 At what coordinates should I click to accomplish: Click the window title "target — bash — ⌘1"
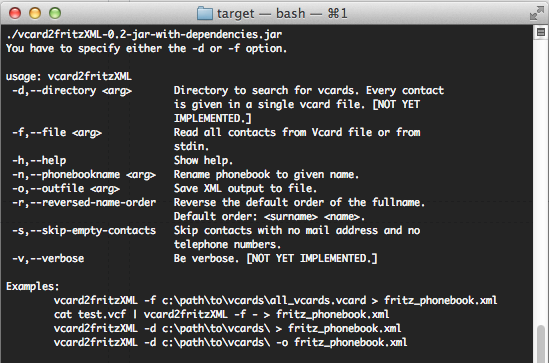pos(282,14)
